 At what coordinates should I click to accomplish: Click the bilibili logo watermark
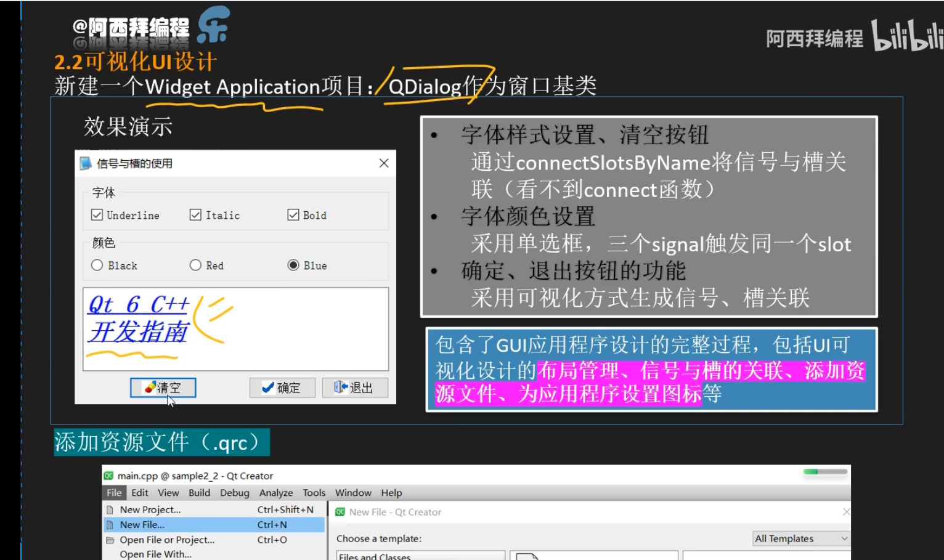coord(906,36)
